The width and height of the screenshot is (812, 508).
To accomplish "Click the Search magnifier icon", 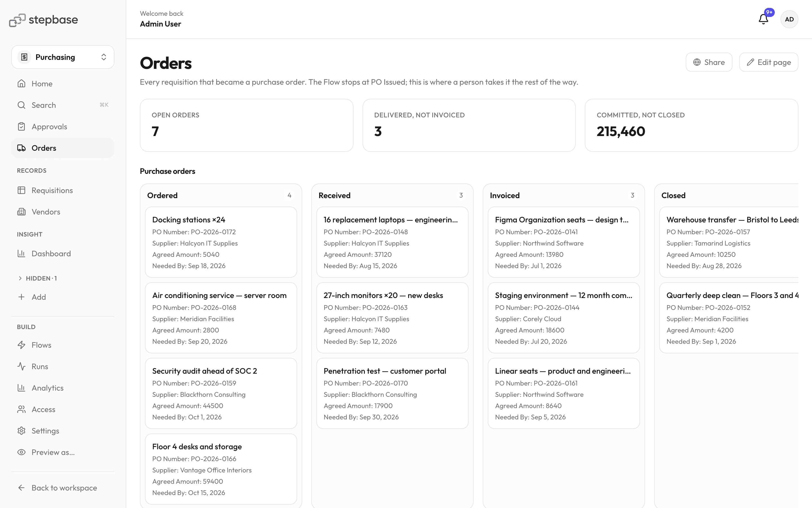I will pyautogui.click(x=21, y=105).
